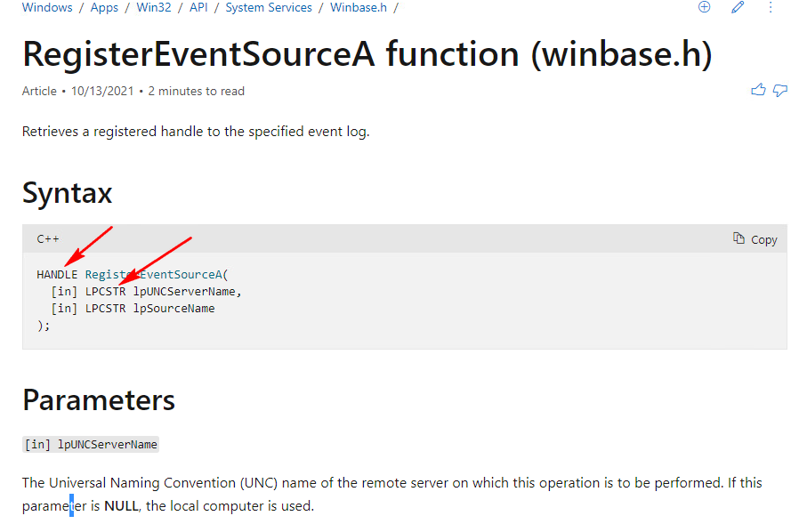Click the bold NULL text

click(x=121, y=506)
